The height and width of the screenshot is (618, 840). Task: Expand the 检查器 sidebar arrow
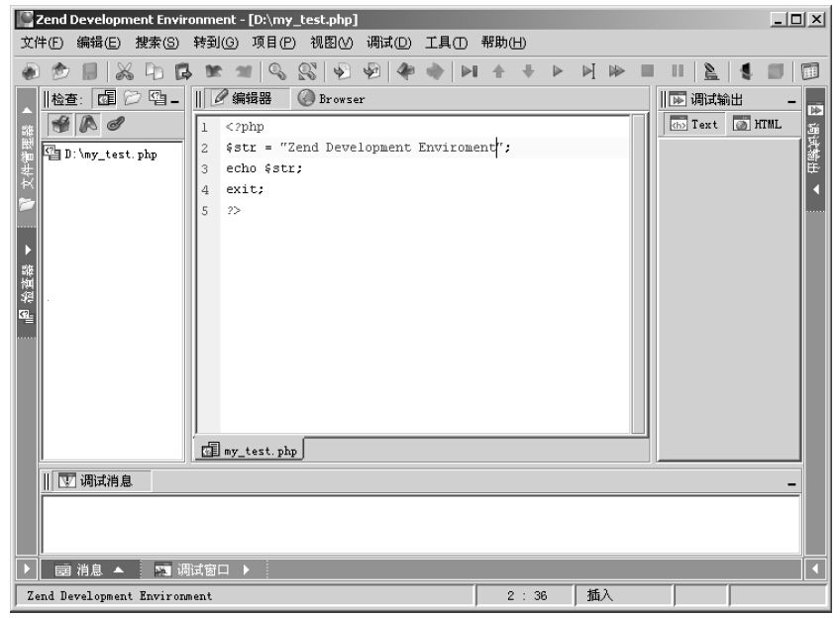28,250
